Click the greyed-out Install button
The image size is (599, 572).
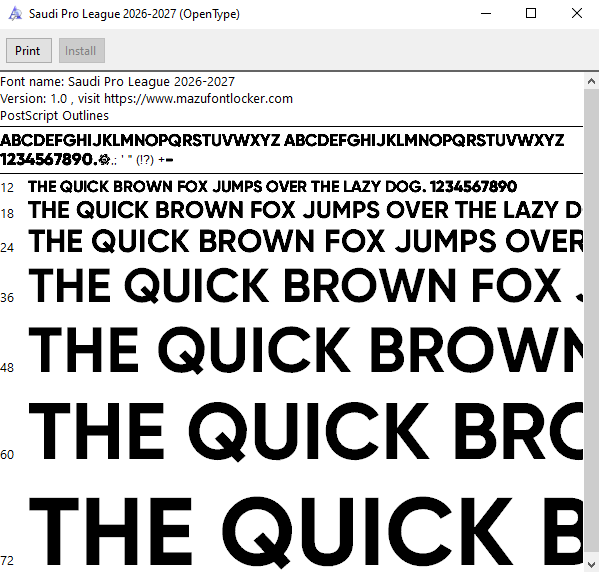82,50
